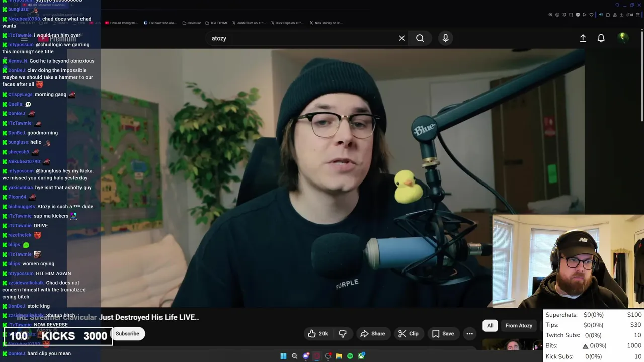
Task: Open the How an Immigrati... bookmark
Action: (122, 23)
